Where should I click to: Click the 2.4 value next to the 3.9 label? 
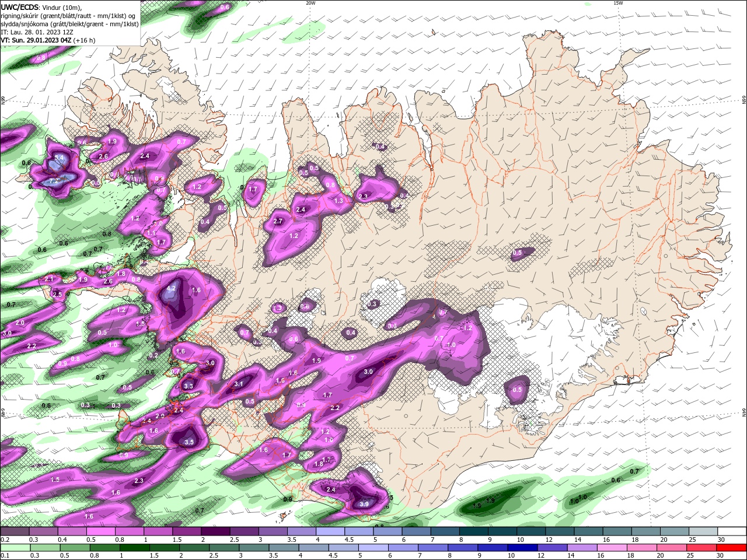click(x=331, y=489)
